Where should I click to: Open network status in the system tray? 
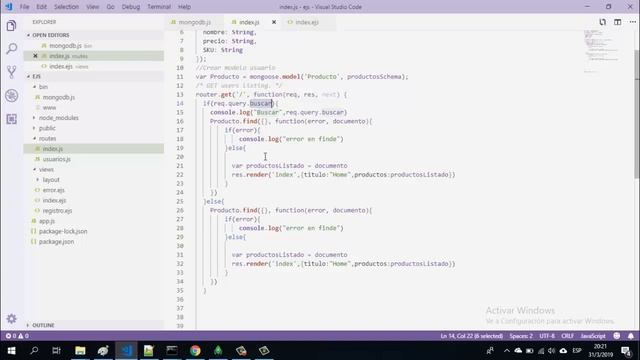click(x=541, y=351)
